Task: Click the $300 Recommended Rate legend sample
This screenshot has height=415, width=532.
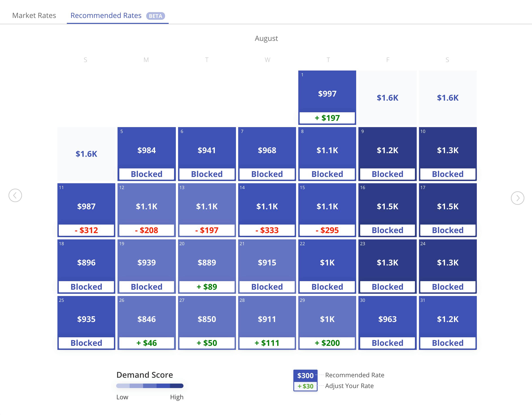Action: click(x=305, y=375)
